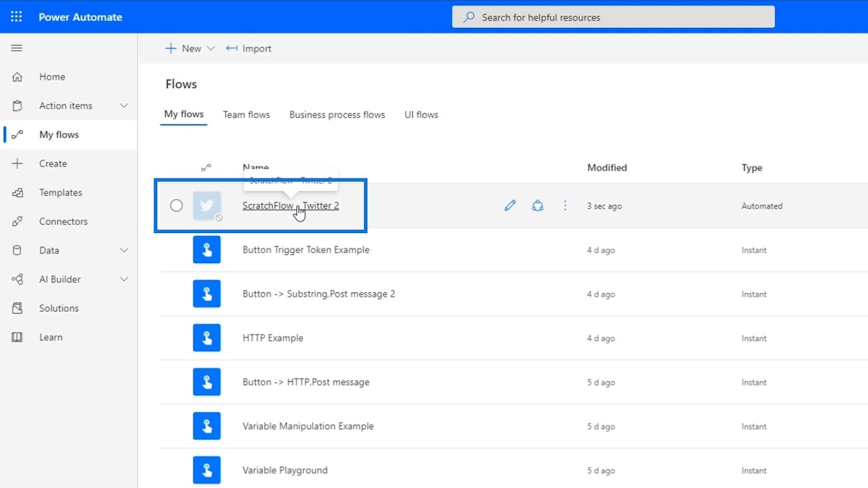Go to Connectors in the sidebar
This screenshot has width=868, height=488.
click(63, 221)
